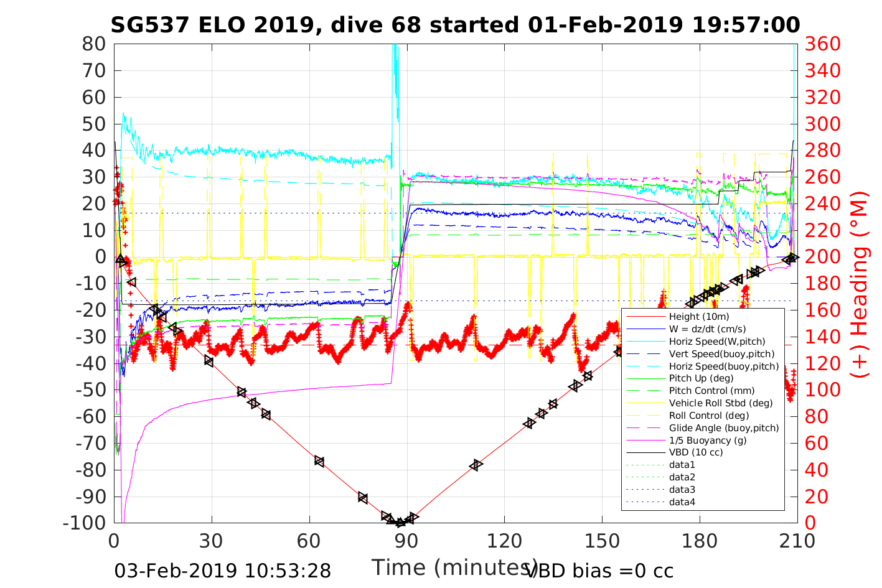Click the "03-Feb-2019 10:53:28" timestamp text
Viewport: 882px width, 588px height.
(x=222, y=571)
